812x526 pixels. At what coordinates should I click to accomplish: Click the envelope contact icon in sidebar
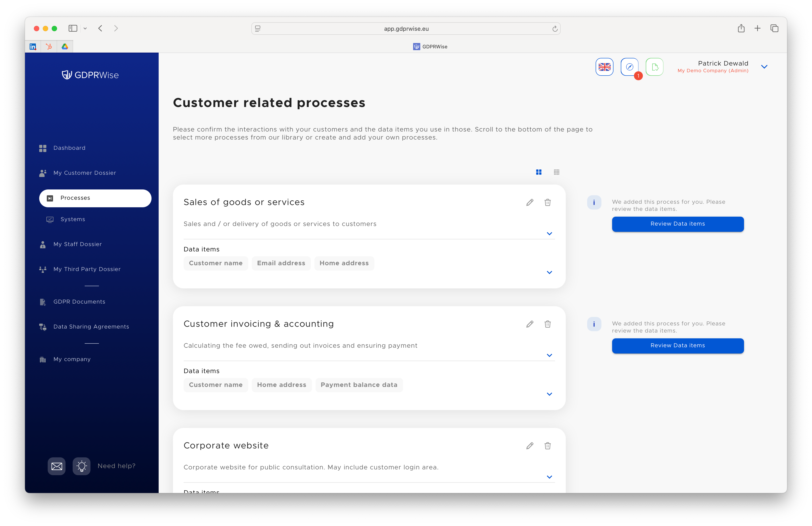point(57,466)
